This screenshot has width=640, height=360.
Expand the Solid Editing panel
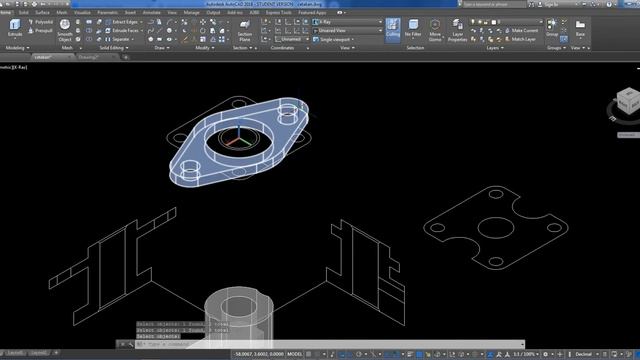coord(114,48)
